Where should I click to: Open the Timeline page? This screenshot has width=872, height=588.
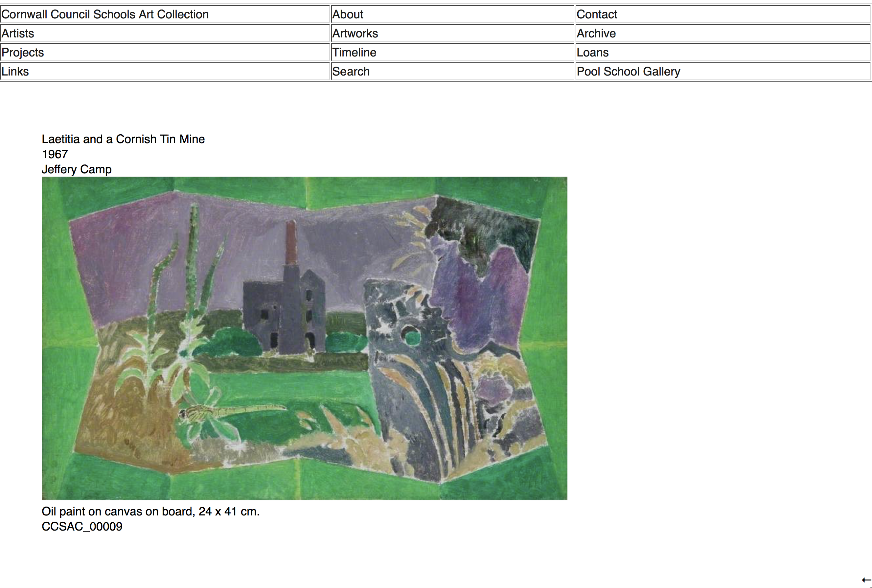(354, 53)
